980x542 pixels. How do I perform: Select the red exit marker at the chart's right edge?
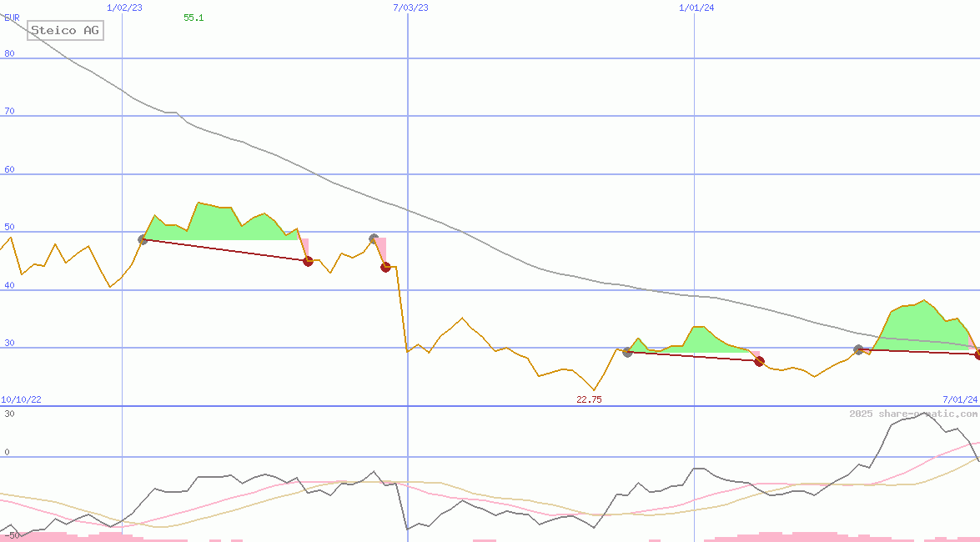(977, 354)
